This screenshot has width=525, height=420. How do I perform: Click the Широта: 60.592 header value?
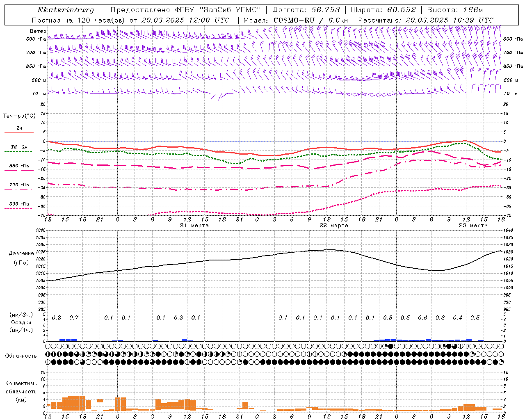click(x=383, y=10)
